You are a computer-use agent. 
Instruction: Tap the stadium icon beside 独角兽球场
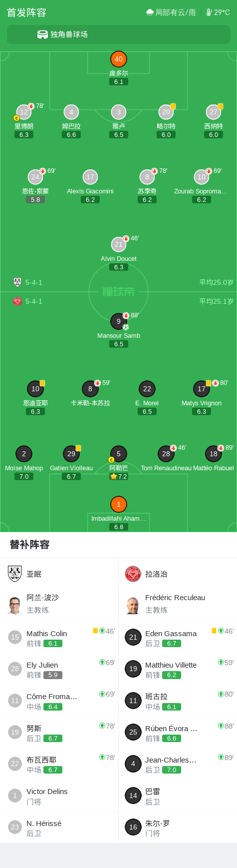tap(43, 34)
